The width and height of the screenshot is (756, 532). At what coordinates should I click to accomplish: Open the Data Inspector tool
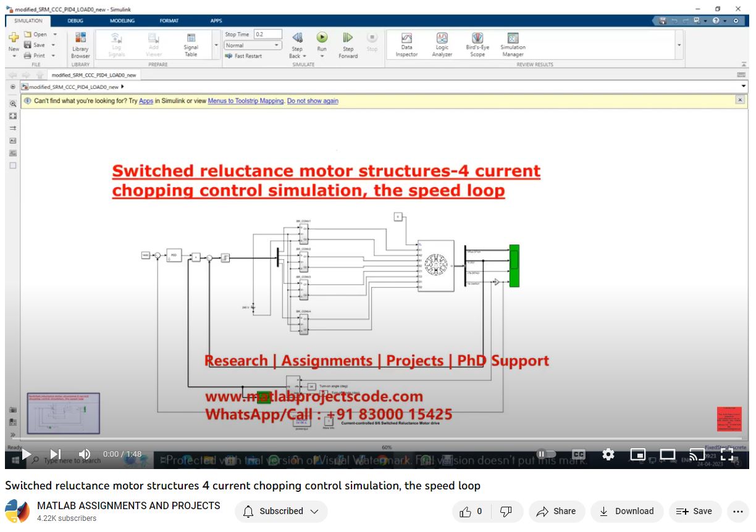(x=406, y=39)
